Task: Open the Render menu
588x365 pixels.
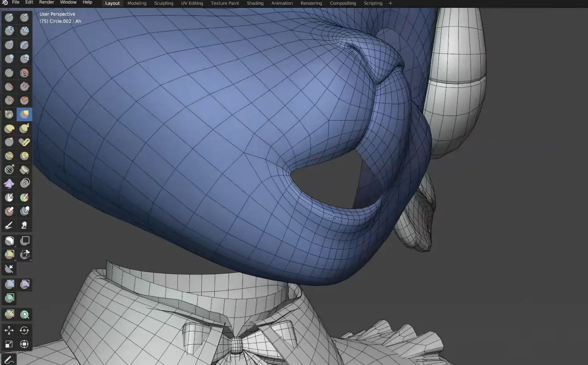Action: pos(46,2)
